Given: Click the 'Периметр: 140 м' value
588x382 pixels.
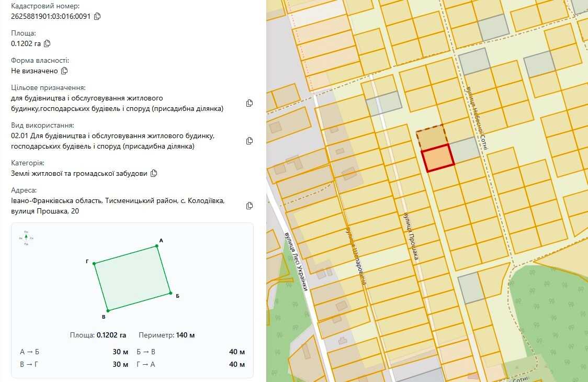Looking at the screenshot, I should pos(166,335).
